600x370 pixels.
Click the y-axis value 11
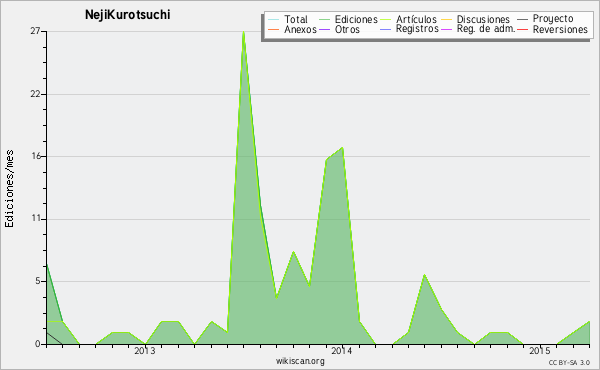[x=36, y=219]
